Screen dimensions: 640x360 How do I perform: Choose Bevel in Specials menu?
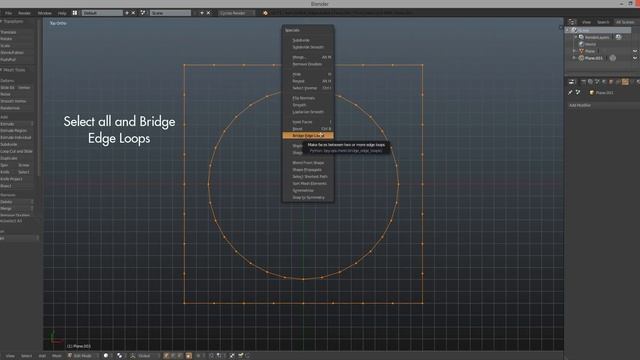tap(308, 129)
